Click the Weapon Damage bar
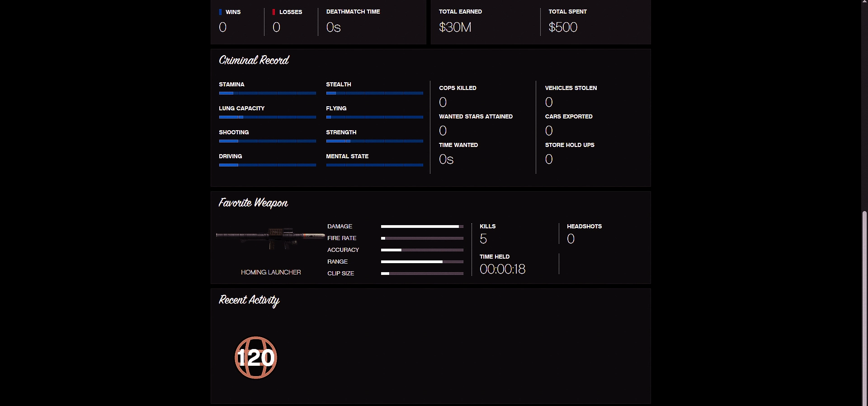Image resolution: width=868 pixels, height=406 pixels. pos(422,227)
